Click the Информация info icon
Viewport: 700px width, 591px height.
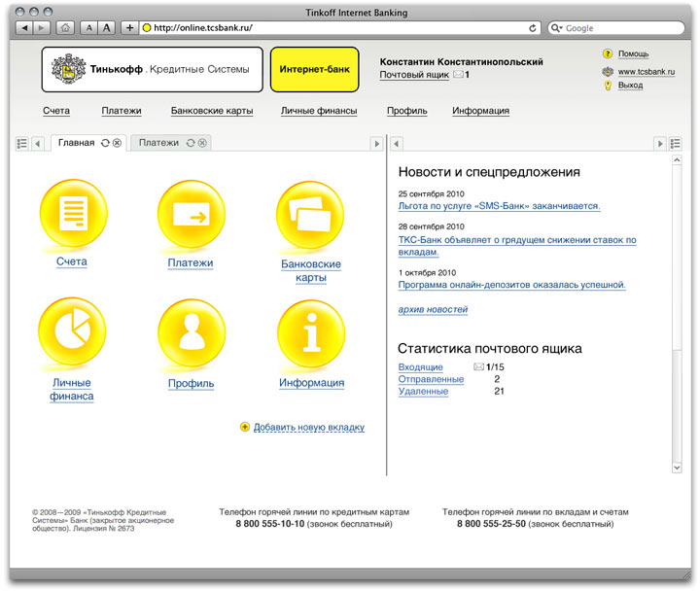coord(311,333)
